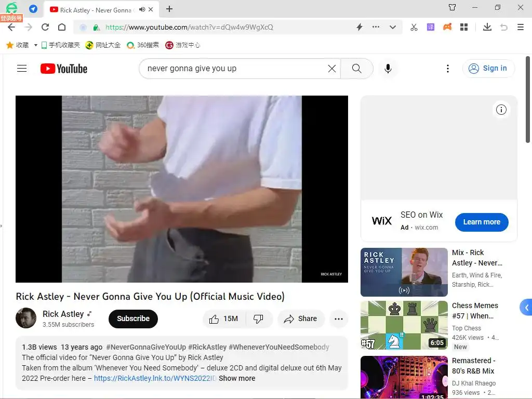This screenshot has width=532, height=399.
Task: Click the browser address bar URL
Action: pyautogui.click(x=189, y=27)
